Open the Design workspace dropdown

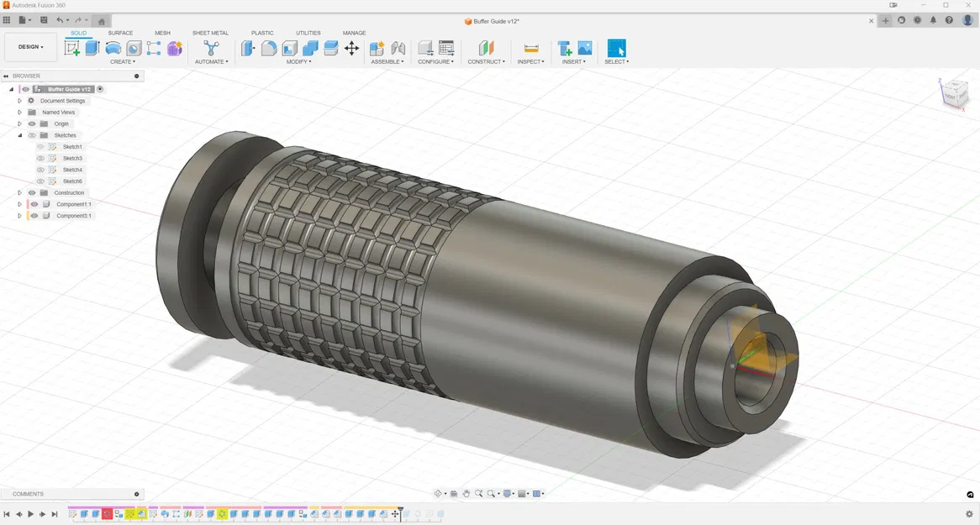coord(30,46)
